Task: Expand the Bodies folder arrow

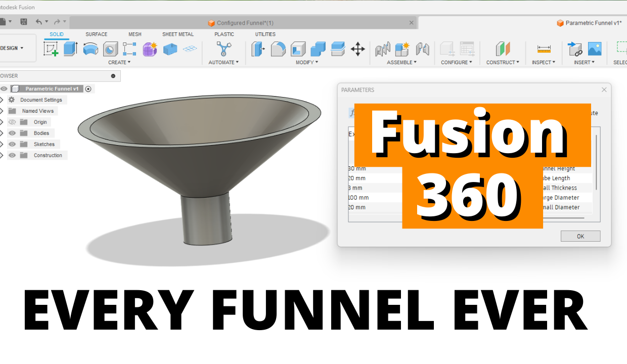Action: click(2, 133)
